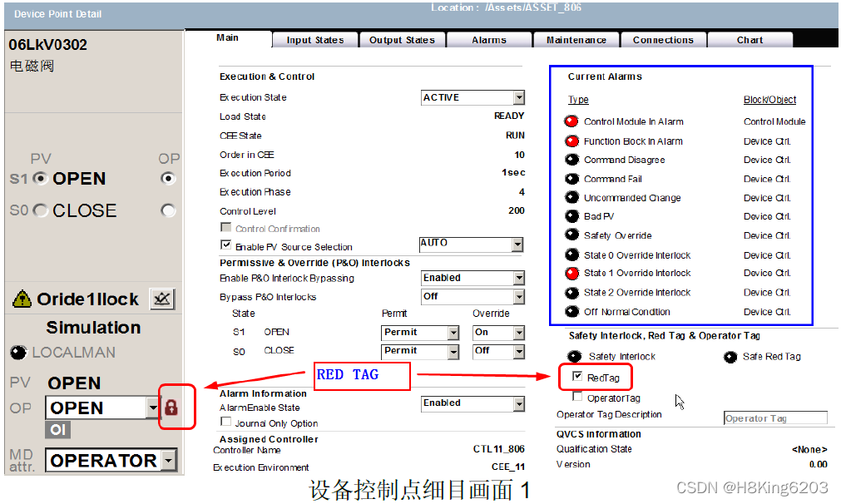Image resolution: width=841 pixels, height=504 pixels.
Task: Click the red lock icon beside OP
Action: 171,408
